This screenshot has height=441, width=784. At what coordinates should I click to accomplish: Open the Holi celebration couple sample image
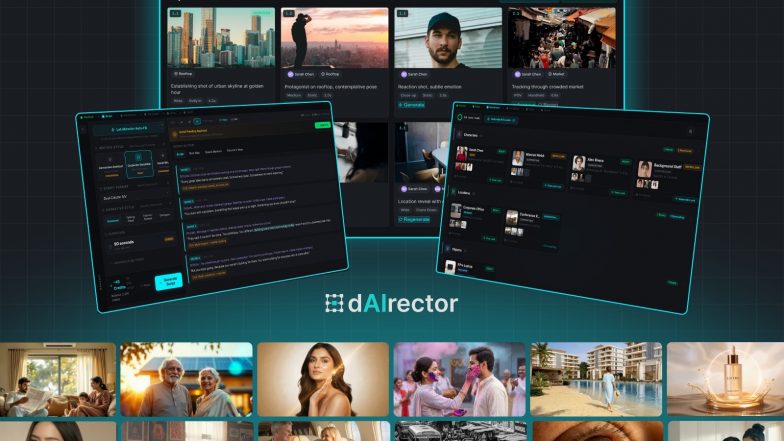pos(460,380)
